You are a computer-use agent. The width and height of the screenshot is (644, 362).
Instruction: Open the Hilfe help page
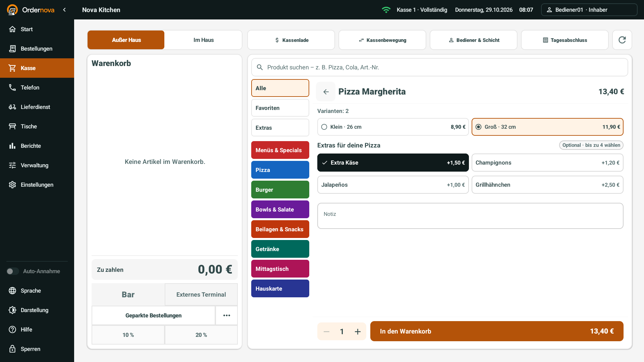coord(37,329)
